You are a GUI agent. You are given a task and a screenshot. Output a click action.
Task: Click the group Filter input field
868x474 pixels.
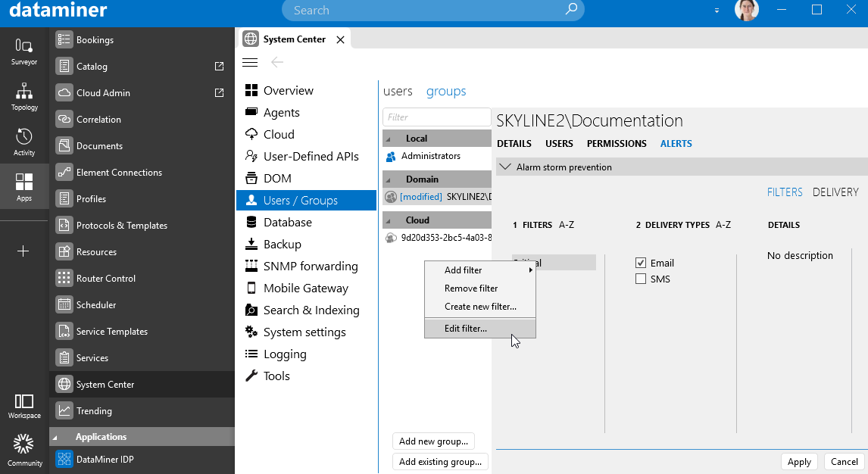(x=436, y=117)
